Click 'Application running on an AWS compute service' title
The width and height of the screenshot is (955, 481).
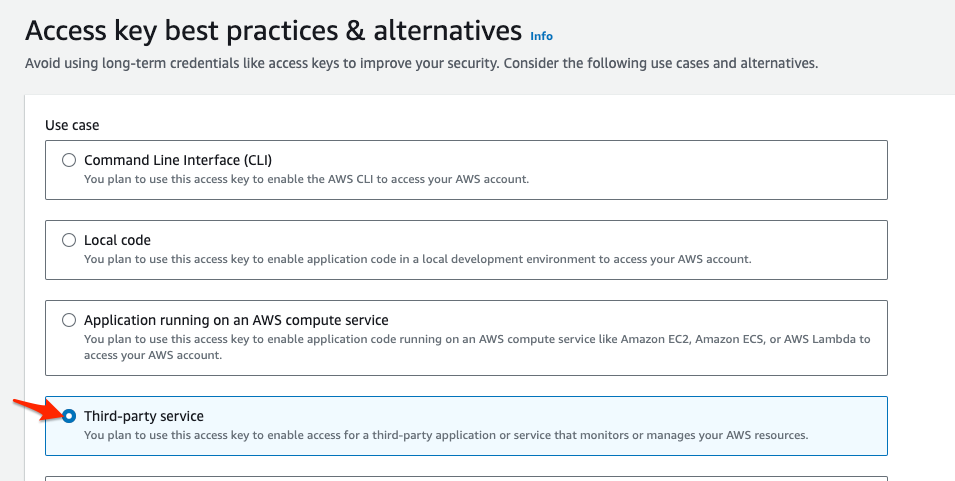coord(236,320)
